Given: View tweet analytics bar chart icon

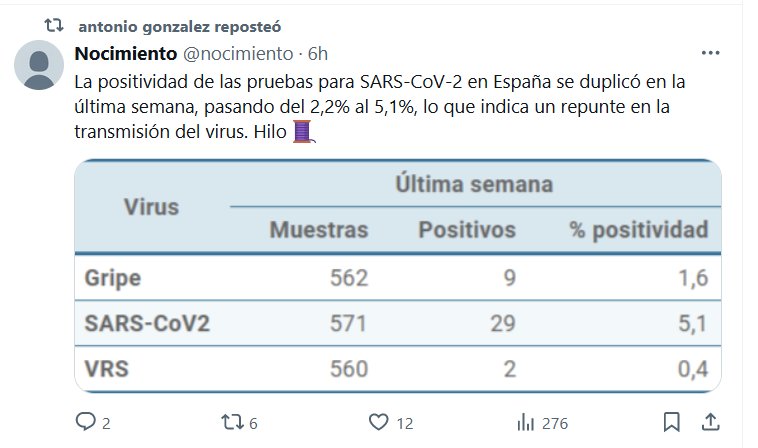Looking at the screenshot, I should pos(523,422).
